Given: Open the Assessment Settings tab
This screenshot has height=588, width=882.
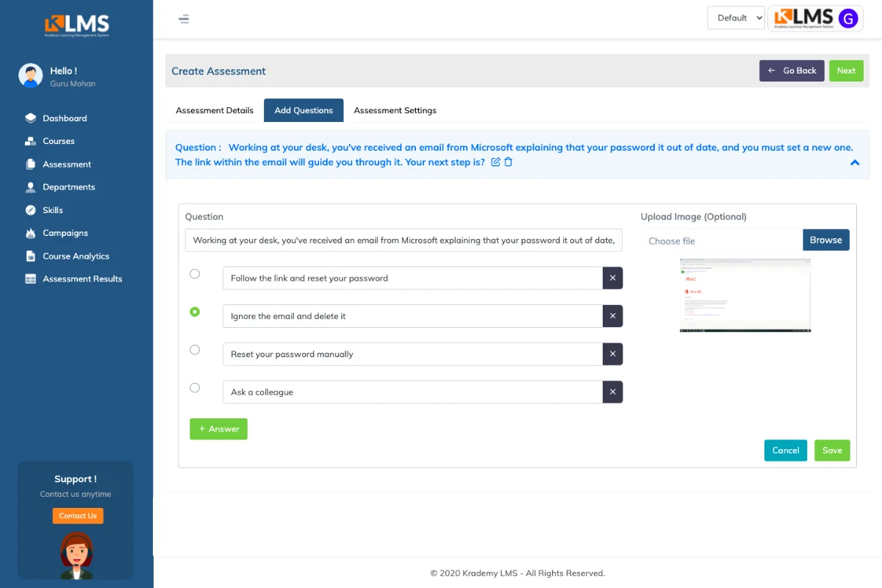Looking at the screenshot, I should pos(395,110).
